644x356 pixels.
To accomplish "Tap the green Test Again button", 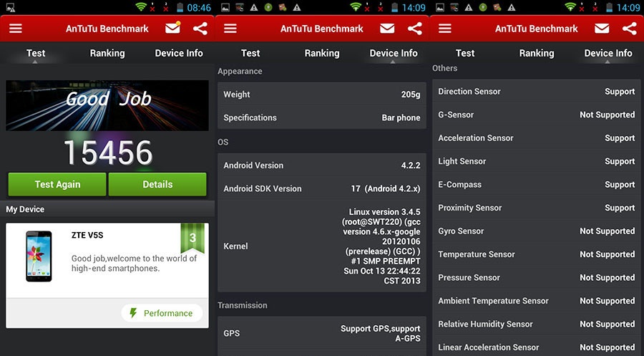I will pyautogui.click(x=57, y=184).
